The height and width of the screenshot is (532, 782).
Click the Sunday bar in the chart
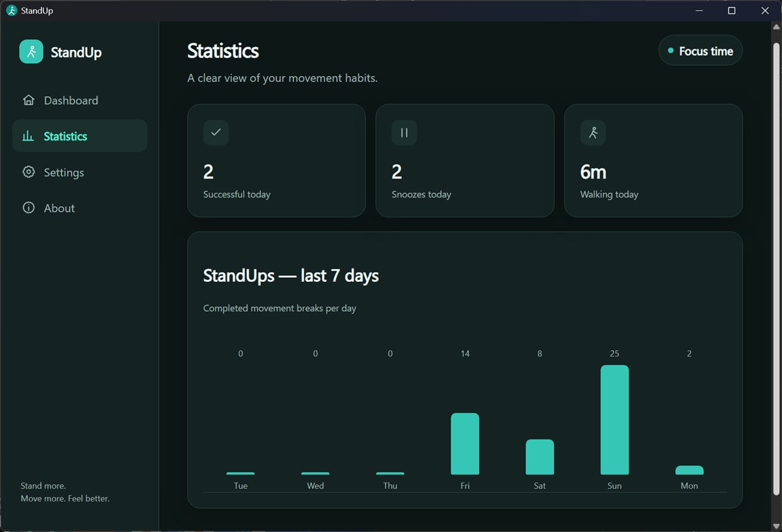tap(614, 420)
